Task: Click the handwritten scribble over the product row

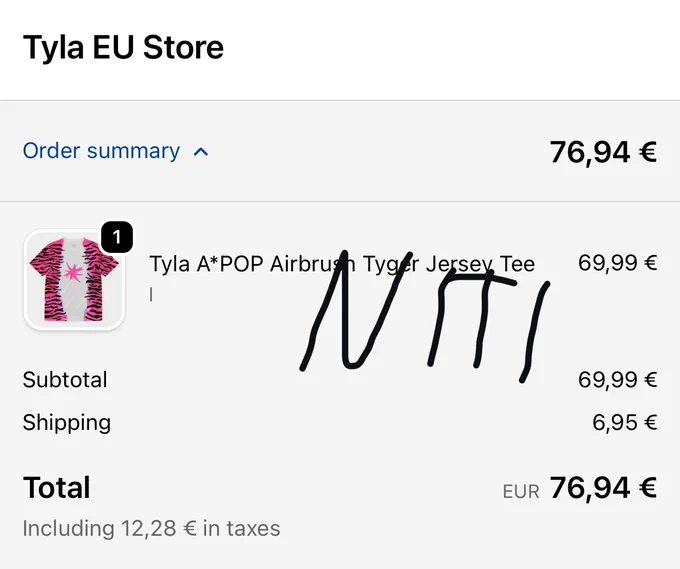Action: point(425,317)
